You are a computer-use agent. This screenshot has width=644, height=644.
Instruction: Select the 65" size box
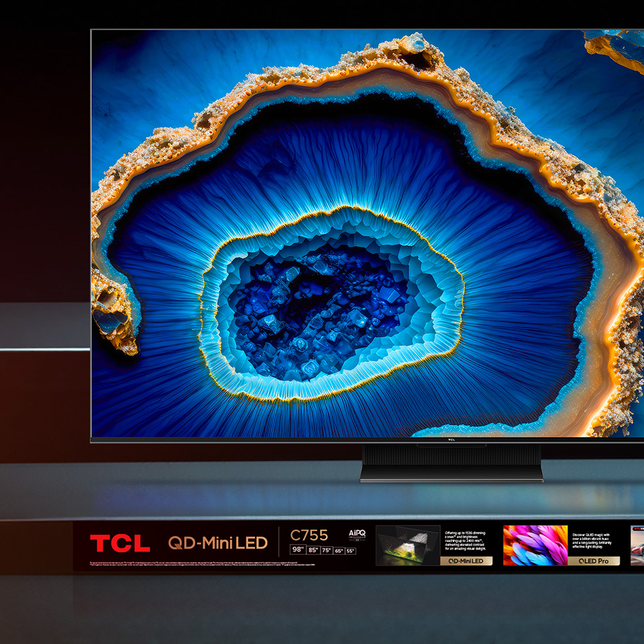(x=339, y=551)
